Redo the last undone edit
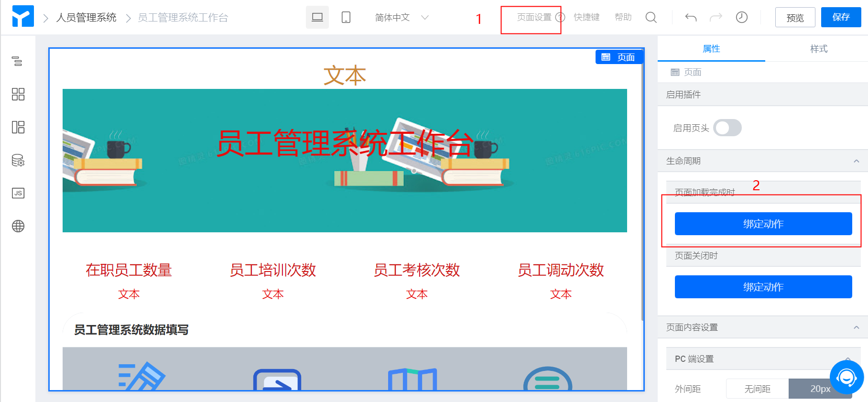868x402 pixels. coord(716,17)
